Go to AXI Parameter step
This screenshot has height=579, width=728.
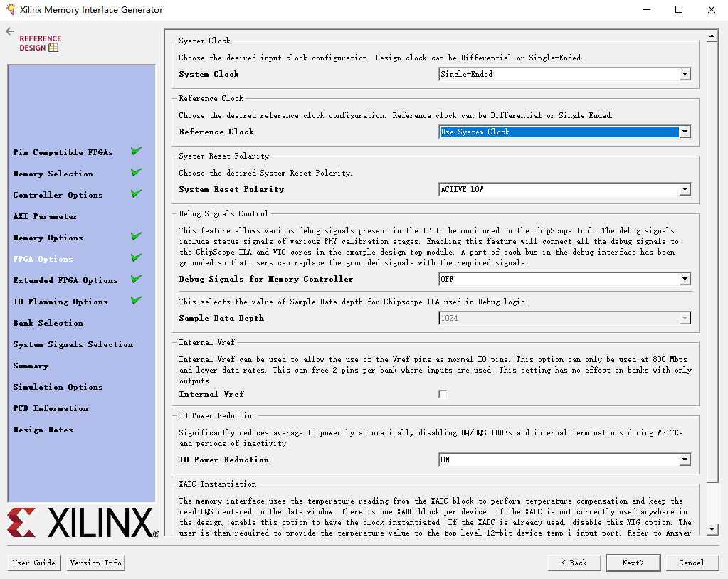click(x=45, y=216)
